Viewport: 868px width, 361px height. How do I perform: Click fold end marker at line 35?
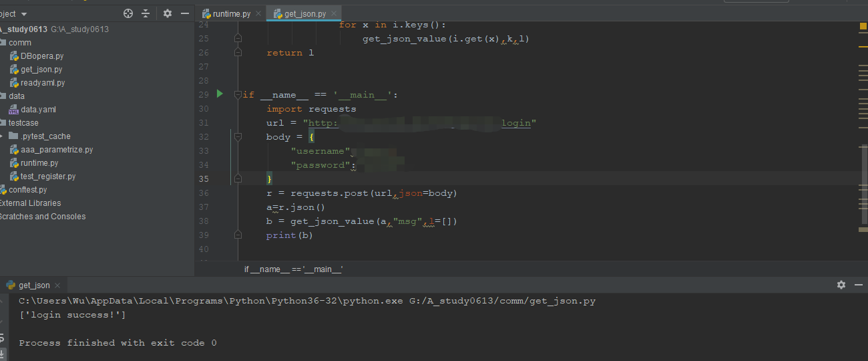[238, 178]
